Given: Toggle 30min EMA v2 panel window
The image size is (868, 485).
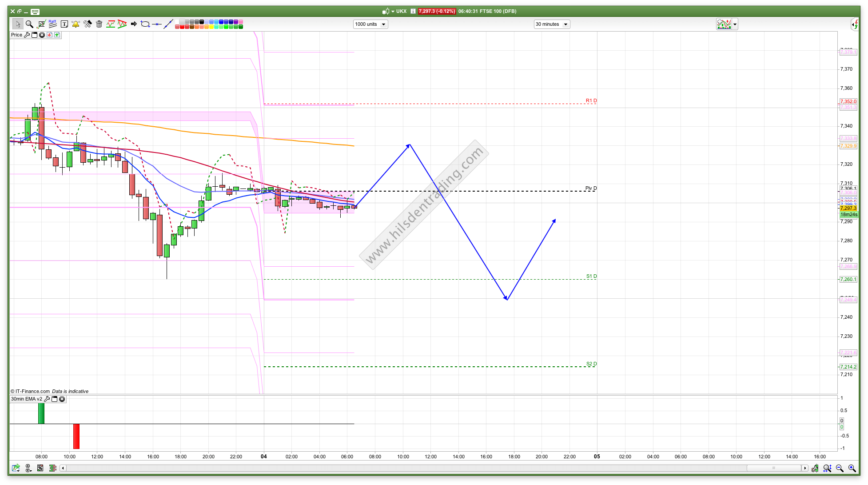Looking at the screenshot, I should pyautogui.click(x=55, y=399).
